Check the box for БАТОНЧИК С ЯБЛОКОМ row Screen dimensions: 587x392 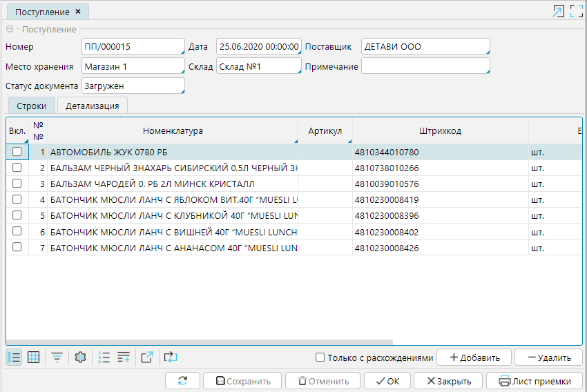pos(17,199)
